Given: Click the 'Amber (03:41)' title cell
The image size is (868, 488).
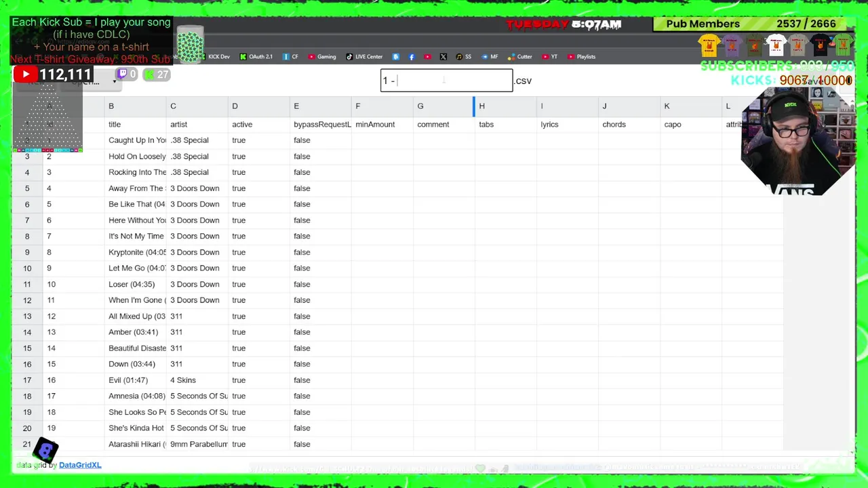Looking at the screenshot, I should coord(136,332).
